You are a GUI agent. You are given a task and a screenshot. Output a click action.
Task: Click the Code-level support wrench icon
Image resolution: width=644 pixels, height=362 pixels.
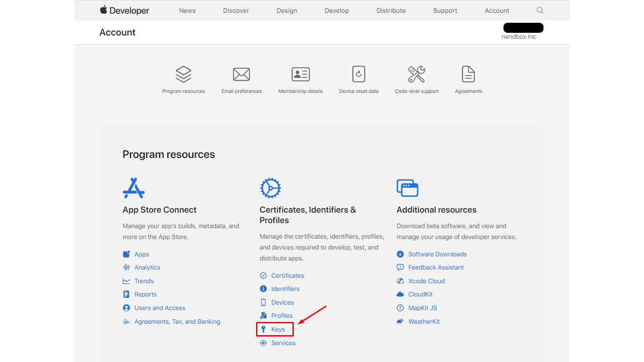(416, 74)
